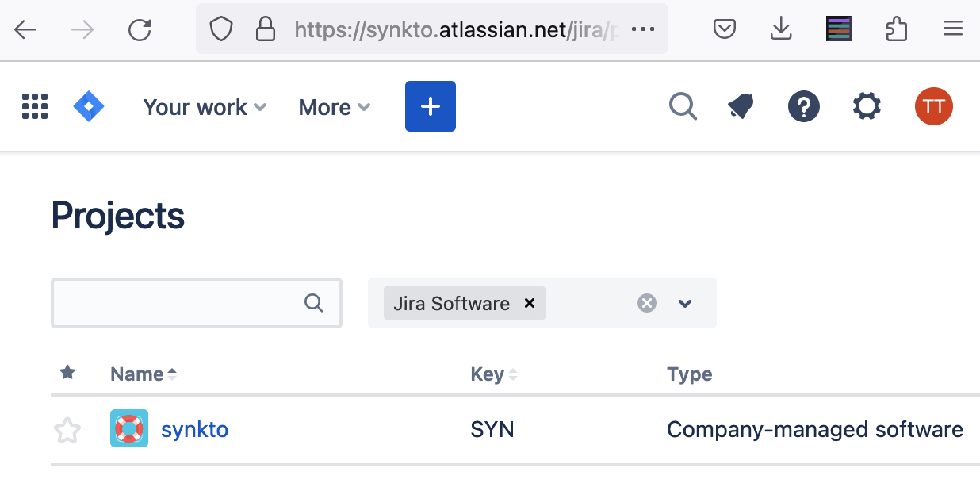
Task: Open the Jira search magnifier
Action: 683,106
